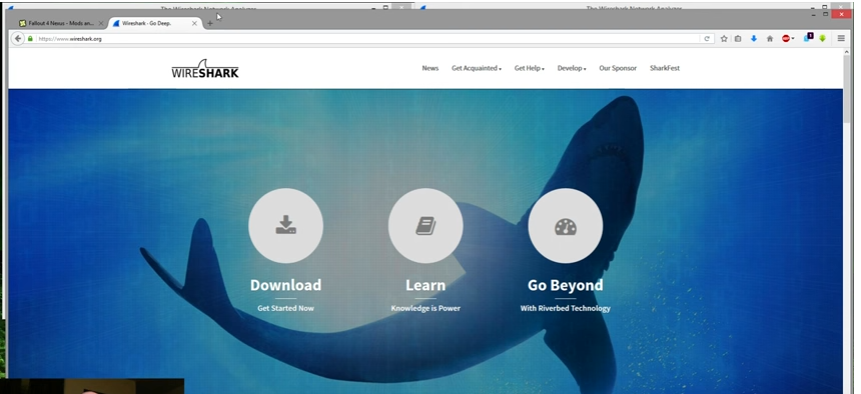This screenshot has width=861, height=394.
Task: Open a new browser tab
Action: (x=210, y=24)
